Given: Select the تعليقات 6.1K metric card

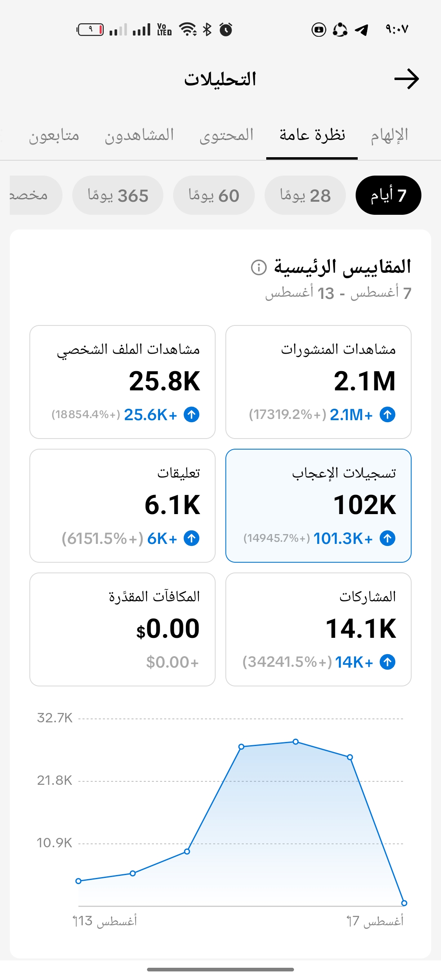Looking at the screenshot, I should (x=122, y=506).
